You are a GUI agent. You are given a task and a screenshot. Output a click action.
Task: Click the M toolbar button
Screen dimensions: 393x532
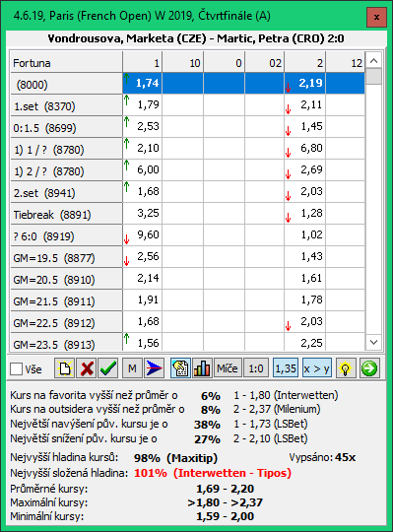tap(133, 368)
